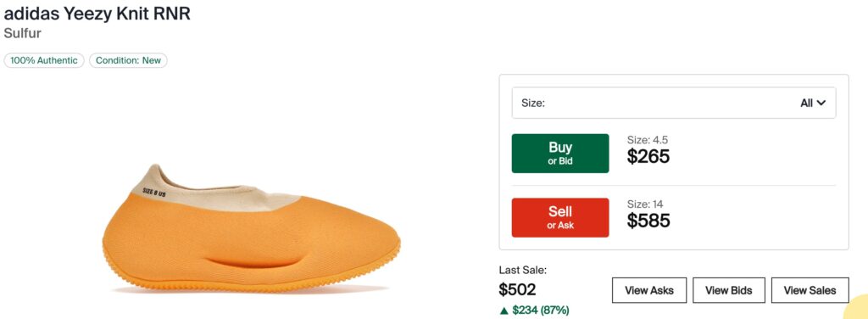Open the View Bids list
The height and width of the screenshot is (319, 868).
click(729, 290)
